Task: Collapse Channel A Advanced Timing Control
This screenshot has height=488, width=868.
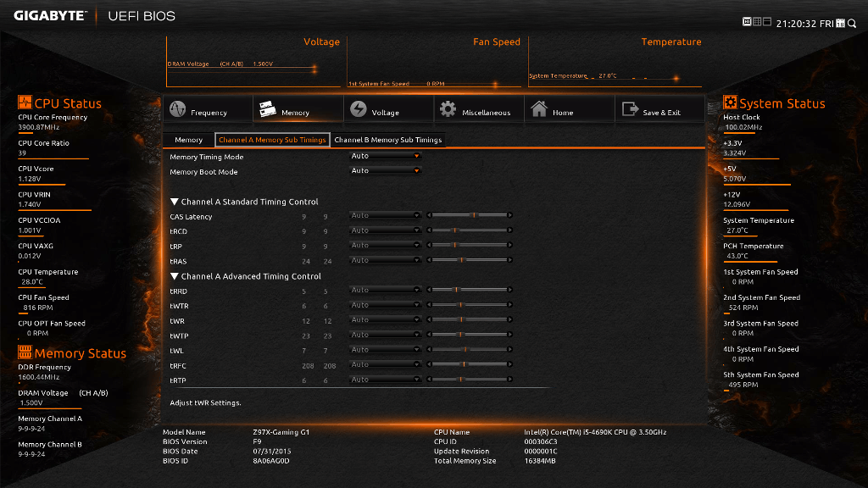Action: tap(175, 276)
